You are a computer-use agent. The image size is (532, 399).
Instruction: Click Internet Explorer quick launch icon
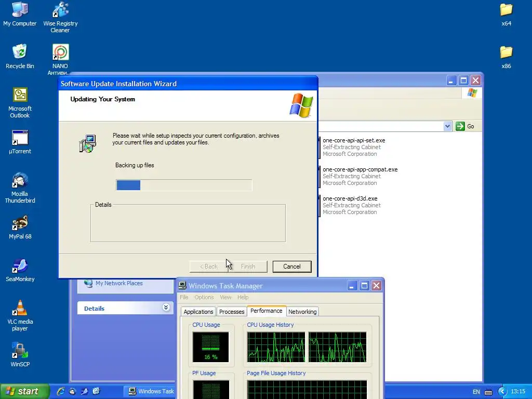tap(61, 391)
